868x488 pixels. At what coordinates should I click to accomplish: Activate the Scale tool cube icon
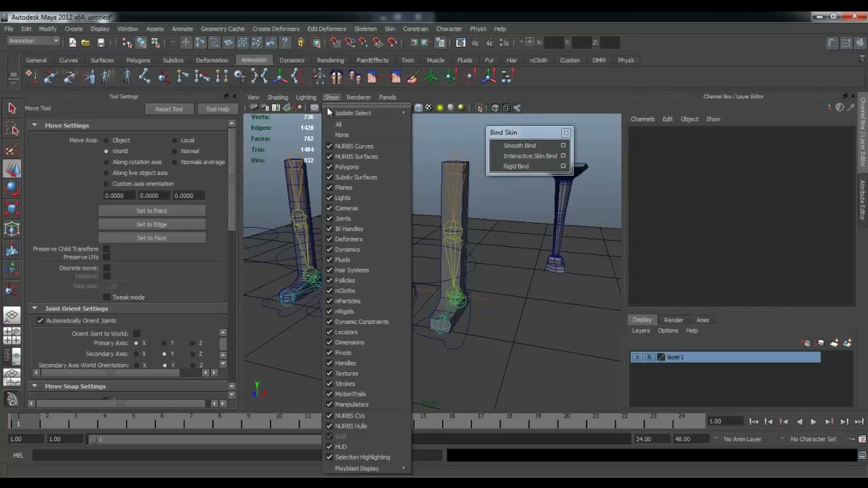[12, 209]
